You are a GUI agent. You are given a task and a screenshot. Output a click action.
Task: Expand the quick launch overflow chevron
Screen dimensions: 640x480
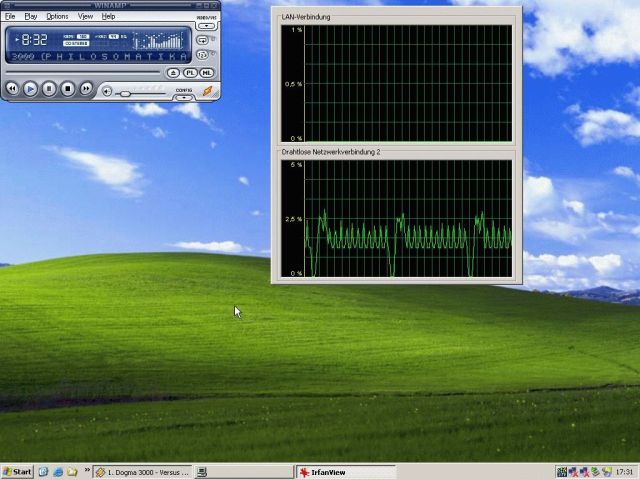(x=87, y=470)
